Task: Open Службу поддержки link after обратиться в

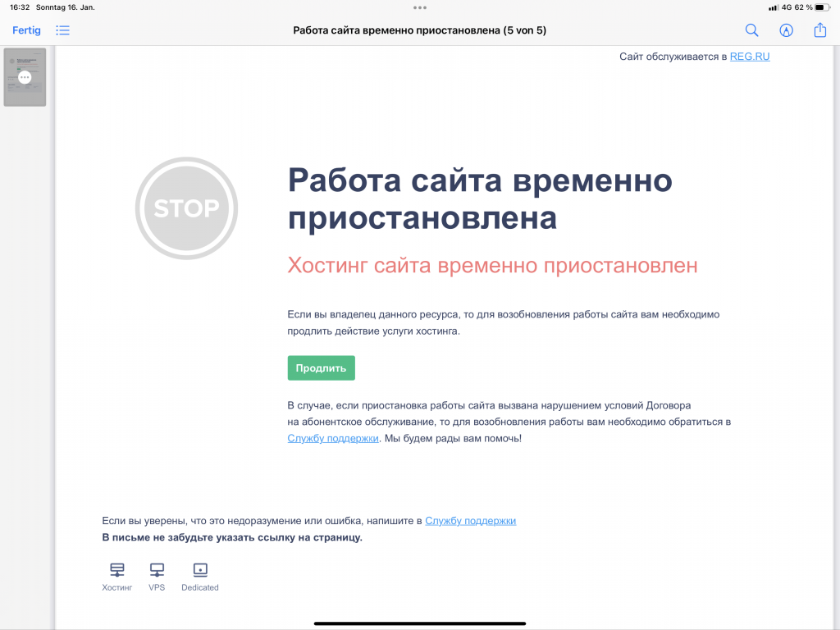Action: [x=333, y=439]
